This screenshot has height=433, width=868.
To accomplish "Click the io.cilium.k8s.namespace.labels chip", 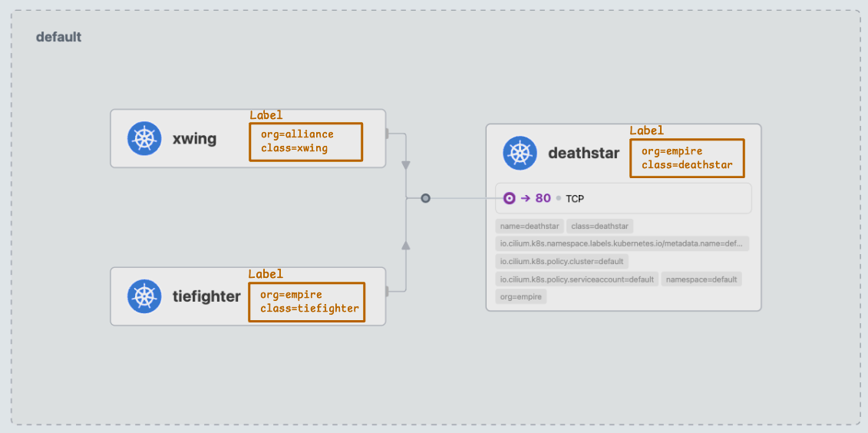I will 622,243.
